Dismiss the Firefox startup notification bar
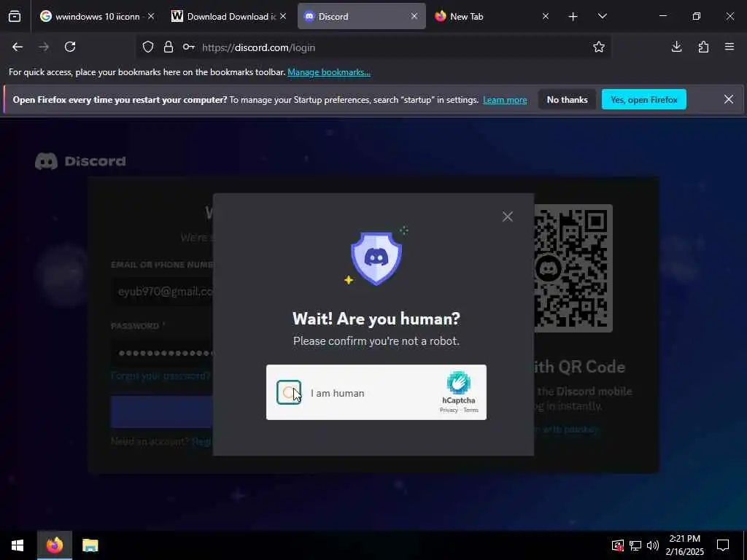The width and height of the screenshot is (747, 560). click(729, 99)
